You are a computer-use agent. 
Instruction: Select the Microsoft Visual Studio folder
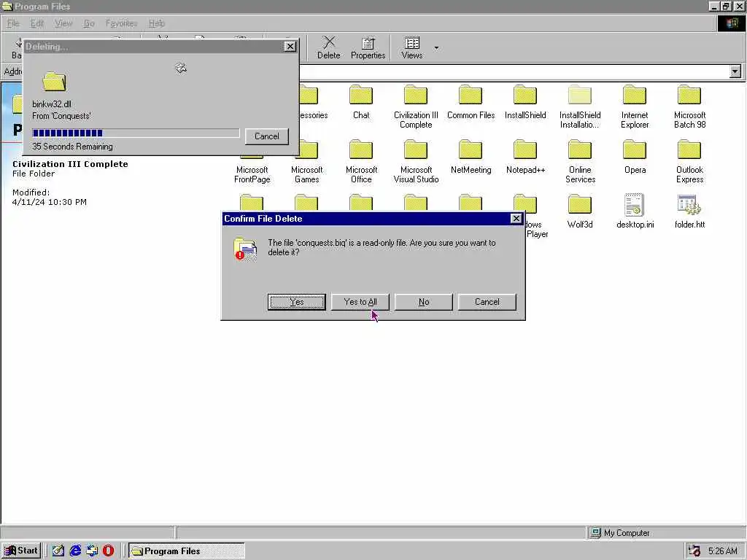[416, 162]
